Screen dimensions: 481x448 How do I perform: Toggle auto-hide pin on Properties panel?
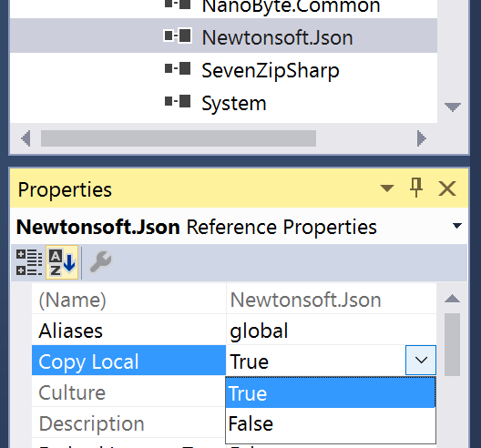pos(416,188)
